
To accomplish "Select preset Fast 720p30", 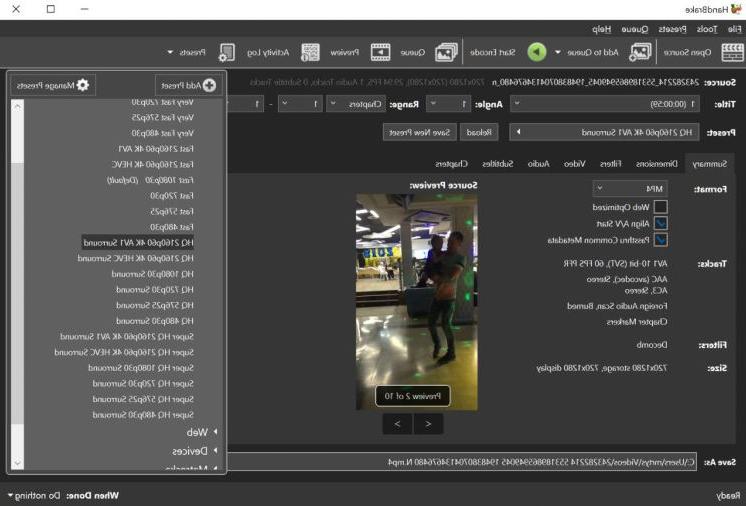I will [172, 196].
